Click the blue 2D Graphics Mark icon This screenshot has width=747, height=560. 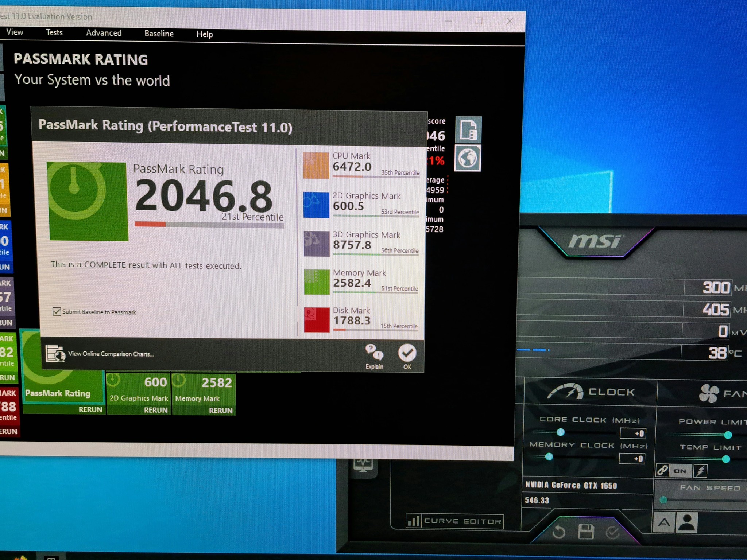(316, 205)
